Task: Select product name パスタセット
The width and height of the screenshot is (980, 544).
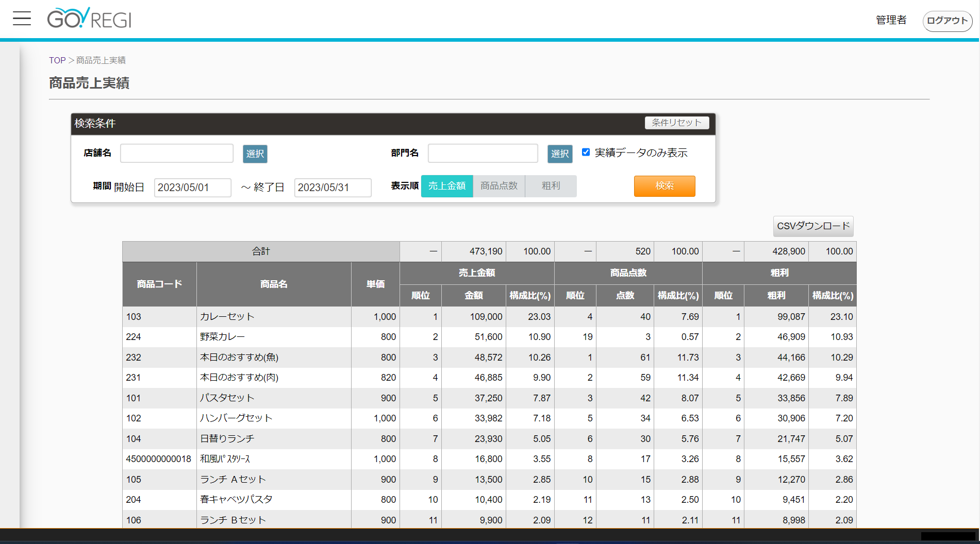Action: 227,398
